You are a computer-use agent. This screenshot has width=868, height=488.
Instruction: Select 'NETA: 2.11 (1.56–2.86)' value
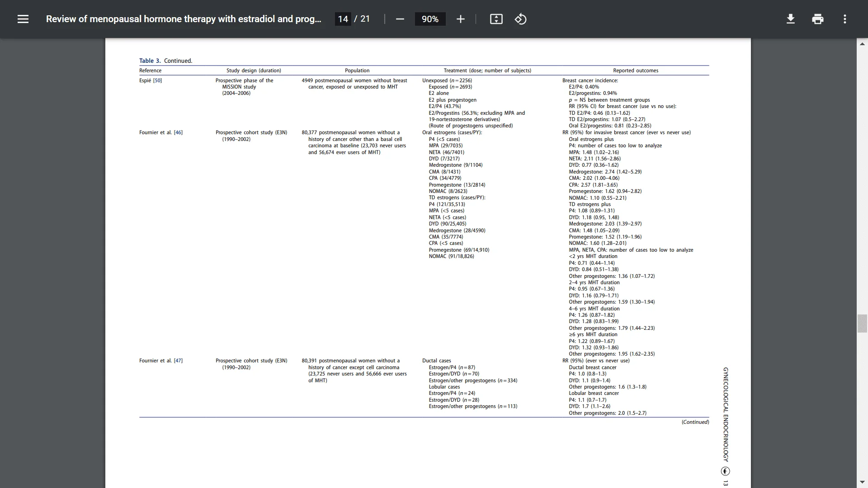tap(595, 159)
